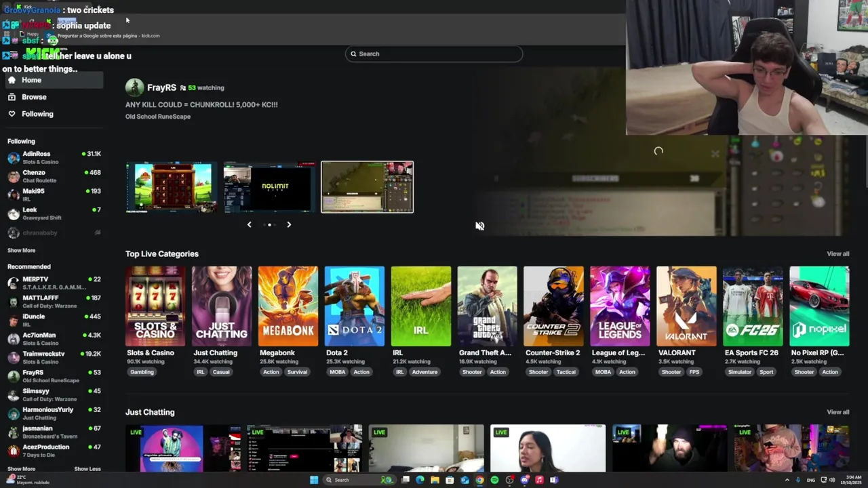The width and height of the screenshot is (868, 488).
Task: Open No Pixel RP category card
Action: 819,306
